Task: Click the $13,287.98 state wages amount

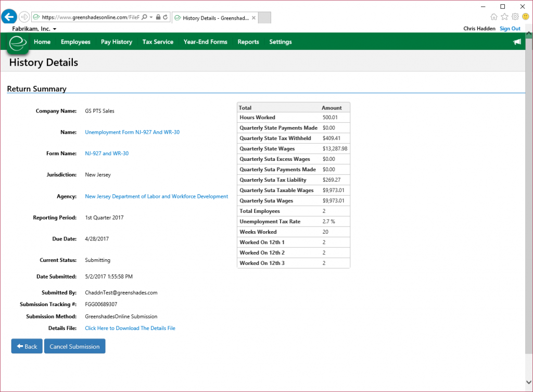Action: click(x=335, y=148)
